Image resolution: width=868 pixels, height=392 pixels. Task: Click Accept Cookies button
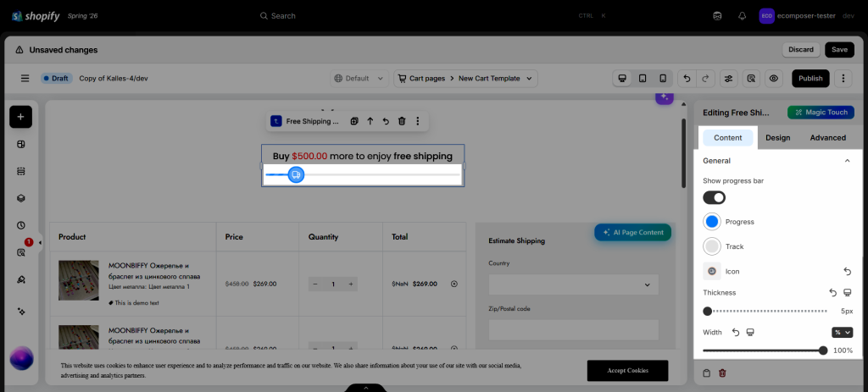(x=627, y=371)
